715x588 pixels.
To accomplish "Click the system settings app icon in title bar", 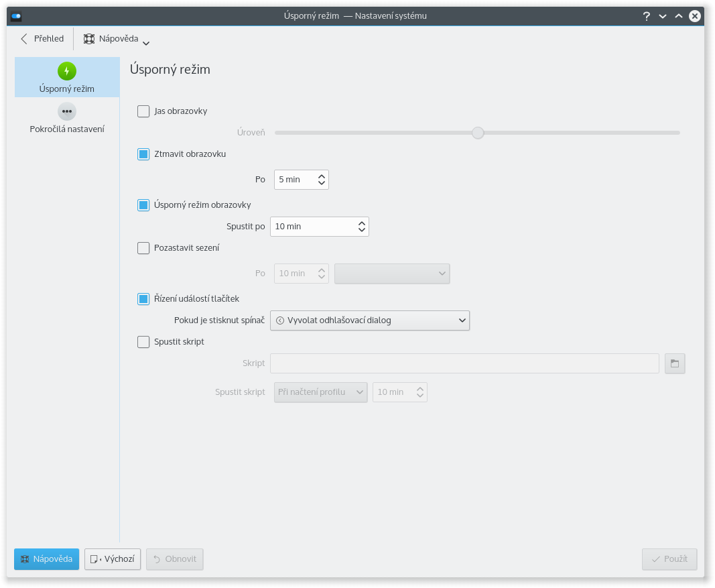I will point(16,16).
